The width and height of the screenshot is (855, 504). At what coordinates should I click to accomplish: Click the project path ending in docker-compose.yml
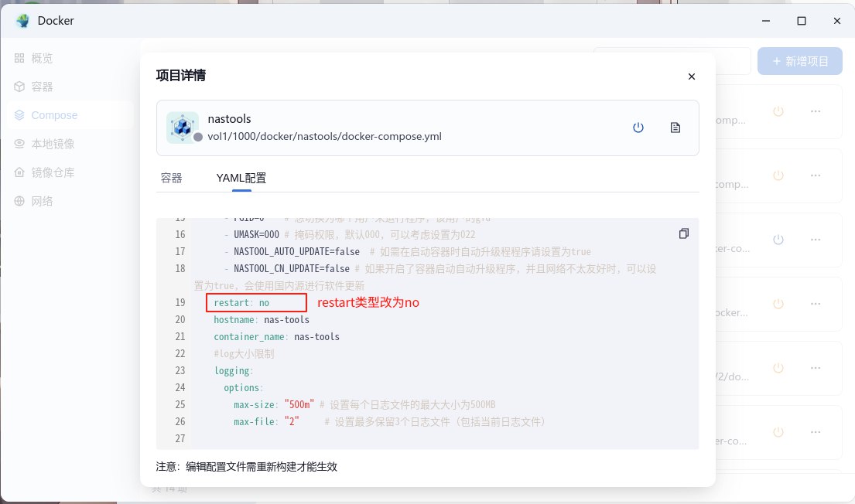324,136
